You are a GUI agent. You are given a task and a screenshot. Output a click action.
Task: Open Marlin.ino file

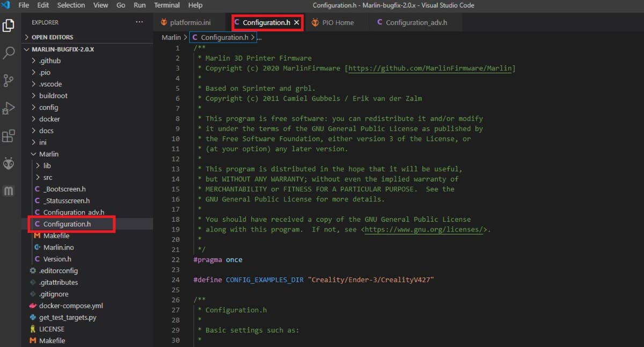click(x=58, y=248)
